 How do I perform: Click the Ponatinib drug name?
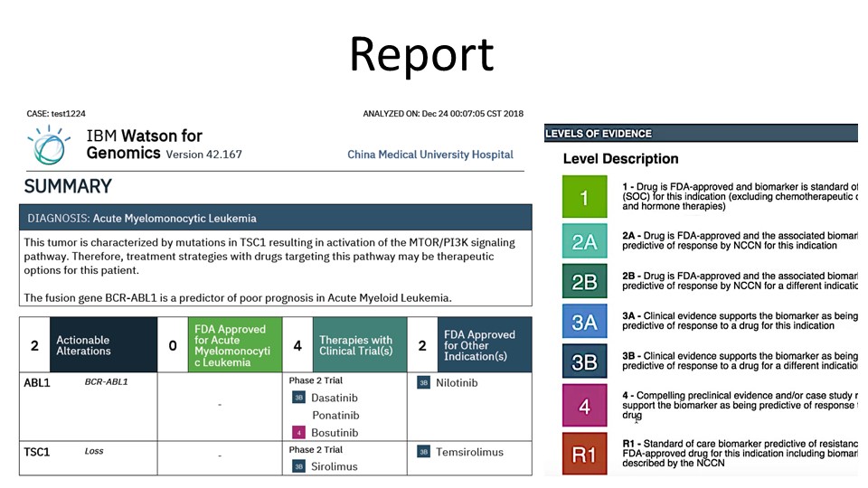[335, 415]
